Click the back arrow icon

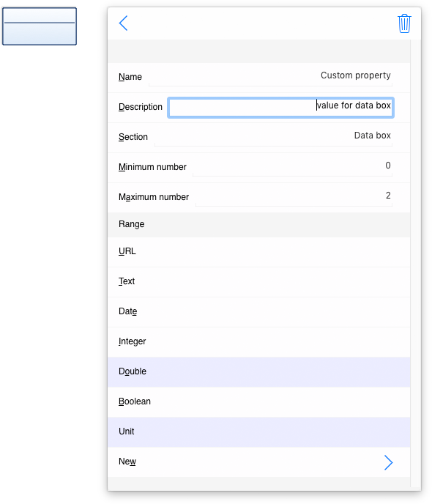click(x=123, y=23)
